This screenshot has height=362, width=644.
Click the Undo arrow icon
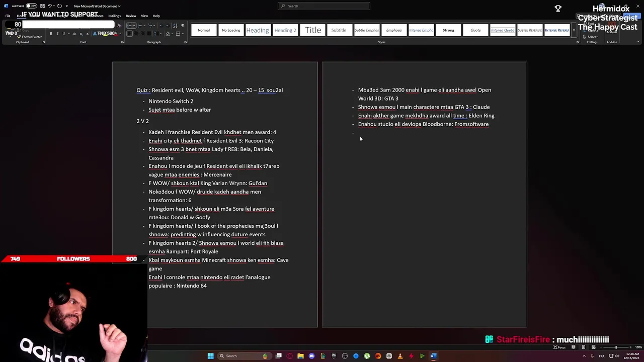[49, 6]
